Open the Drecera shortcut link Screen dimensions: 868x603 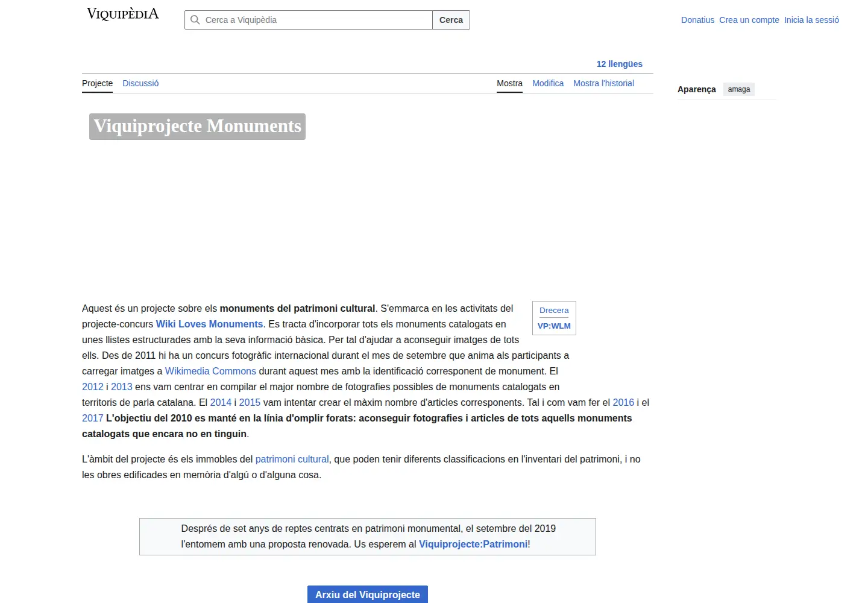554,311
